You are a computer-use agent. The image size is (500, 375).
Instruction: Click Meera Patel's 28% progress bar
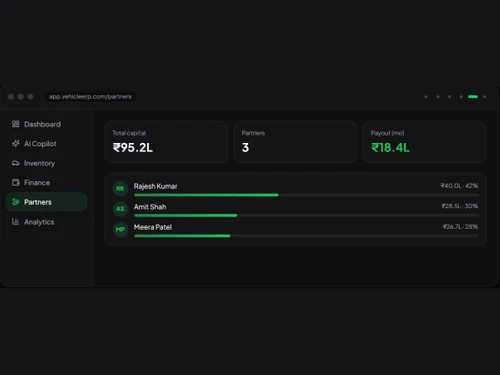(306, 236)
